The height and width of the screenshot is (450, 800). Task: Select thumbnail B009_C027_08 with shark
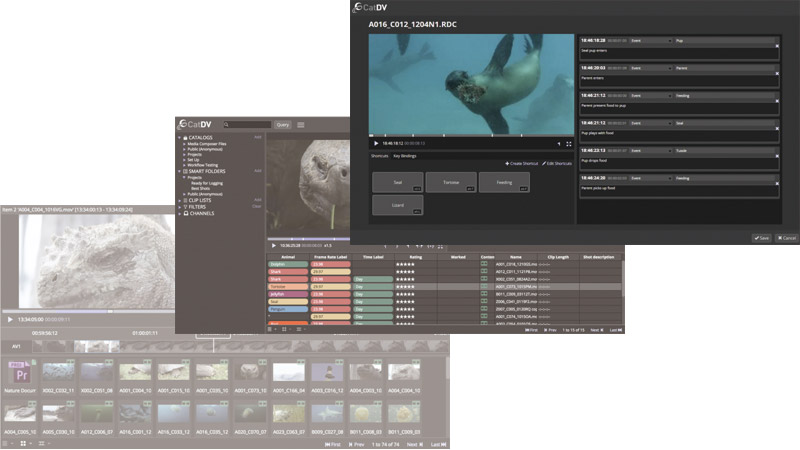(327, 413)
